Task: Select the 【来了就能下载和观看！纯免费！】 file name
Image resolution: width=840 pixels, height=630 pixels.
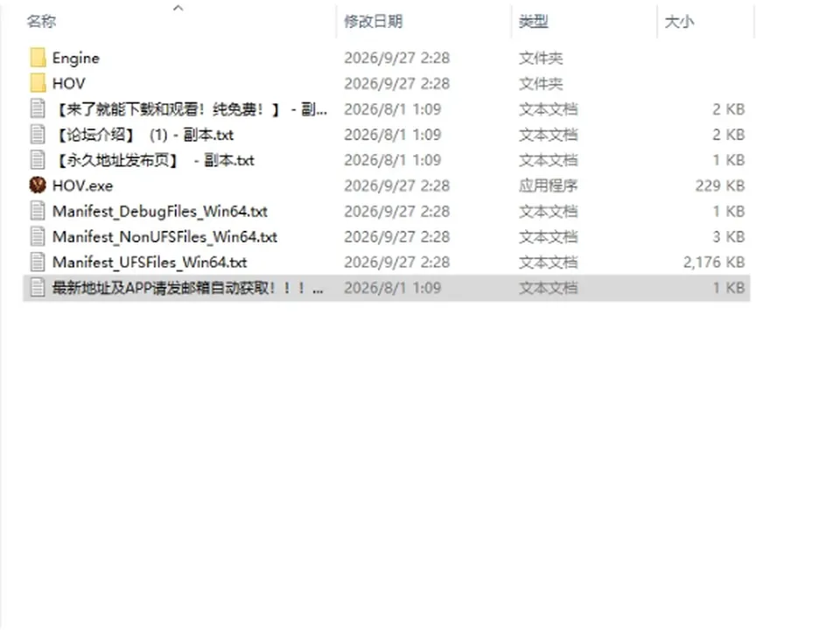Action: coord(190,109)
